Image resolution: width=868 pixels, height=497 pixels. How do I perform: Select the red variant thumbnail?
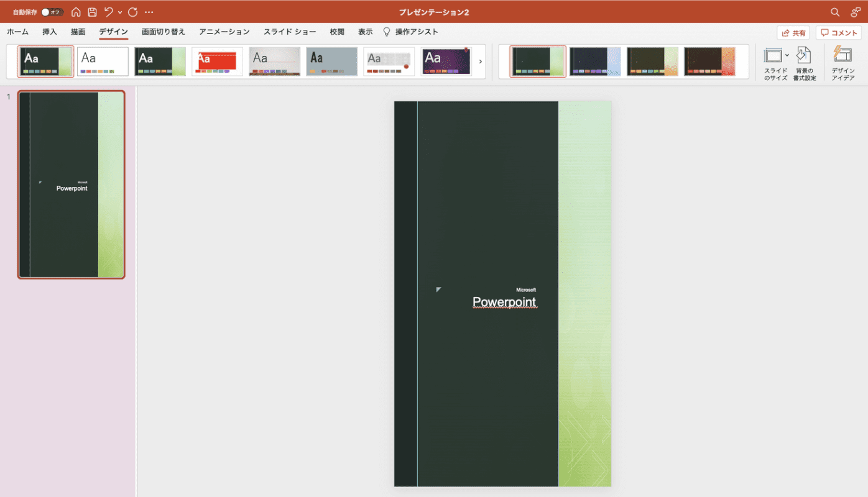709,62
